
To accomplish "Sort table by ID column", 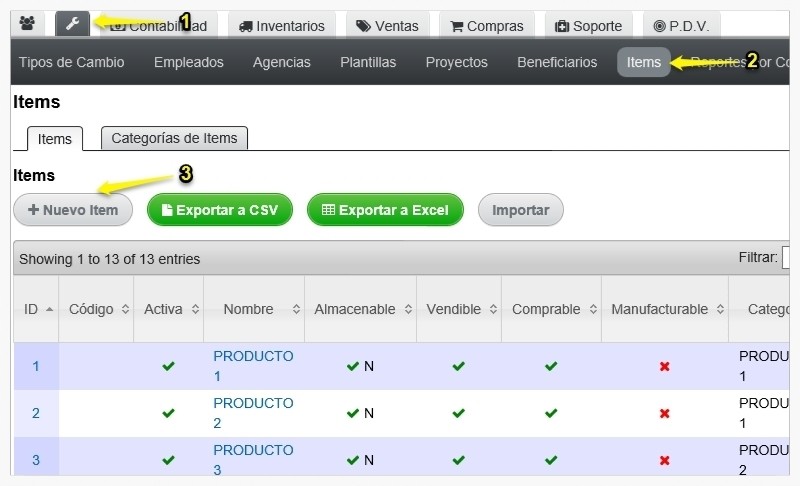I will pyautogui.click(x=36, y=309).
